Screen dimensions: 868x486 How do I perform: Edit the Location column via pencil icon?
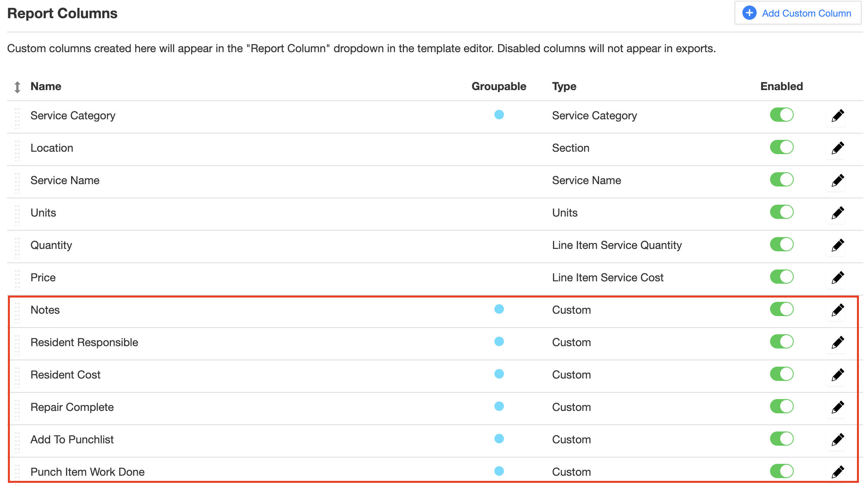pyautogui.click(x=837, y=148)
